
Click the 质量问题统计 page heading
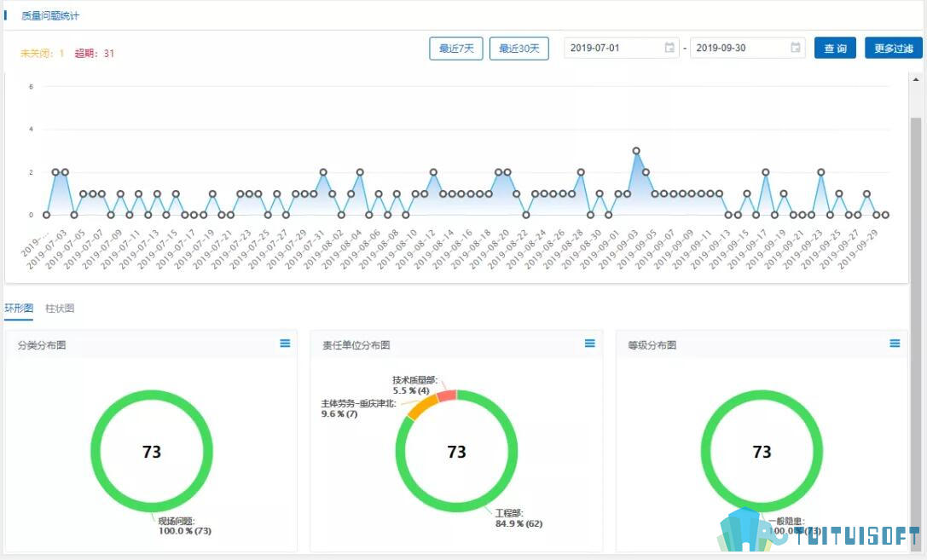click(50, 16)
